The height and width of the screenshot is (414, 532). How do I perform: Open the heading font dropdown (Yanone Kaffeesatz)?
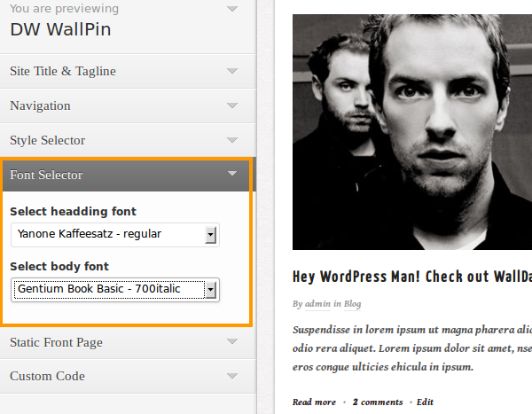[115, 235]
